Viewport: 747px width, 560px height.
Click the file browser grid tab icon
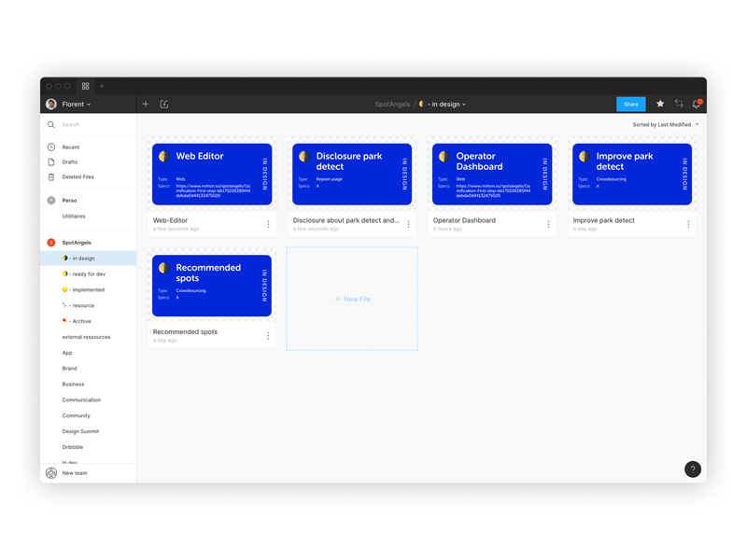[85, 86]
